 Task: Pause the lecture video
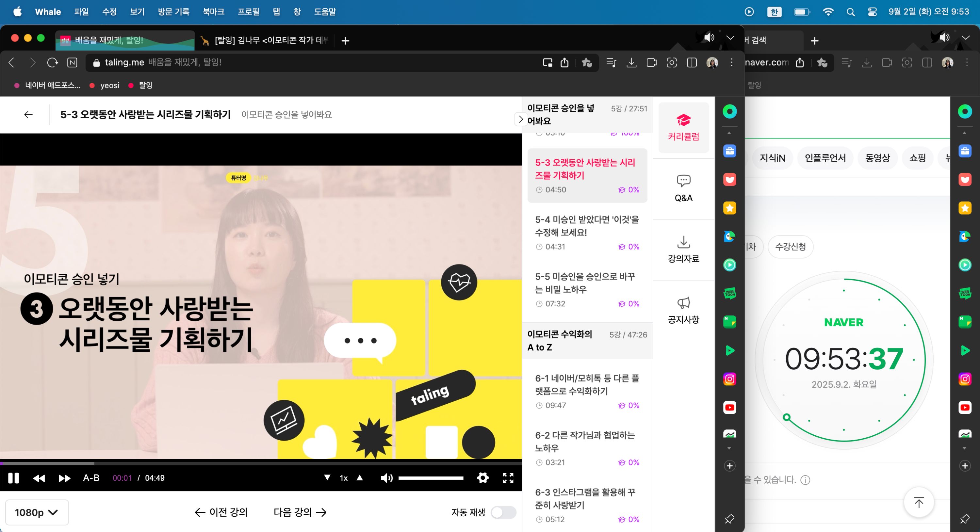(x=13, y=478)
